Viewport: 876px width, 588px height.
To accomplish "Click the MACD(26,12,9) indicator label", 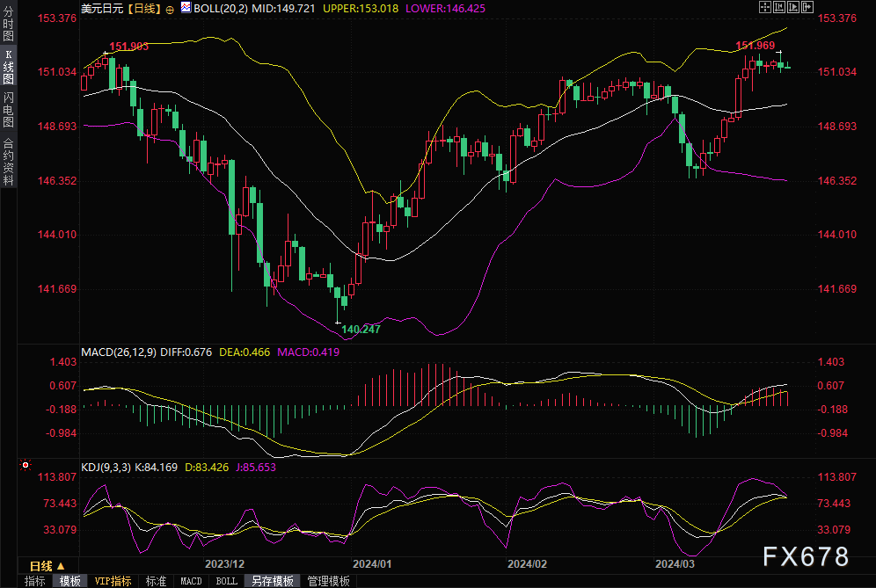I will point(119,352).
